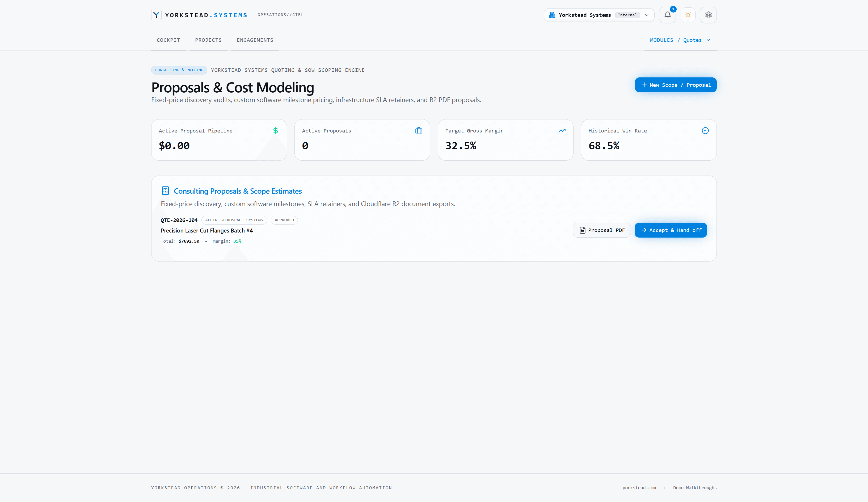Image resolution: width=868 pixels, height=502 pixels.
Task: Click the 35% margin value
Action: pos(237,241)
